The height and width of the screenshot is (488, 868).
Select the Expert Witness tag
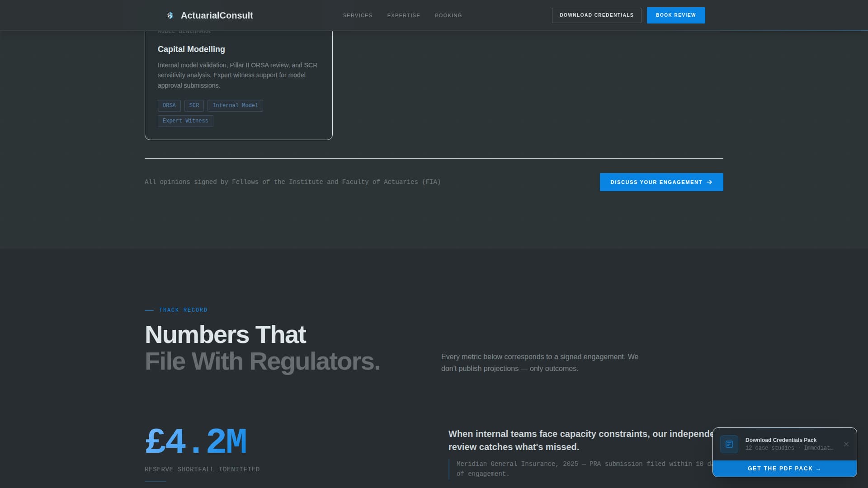click(185, 121)
